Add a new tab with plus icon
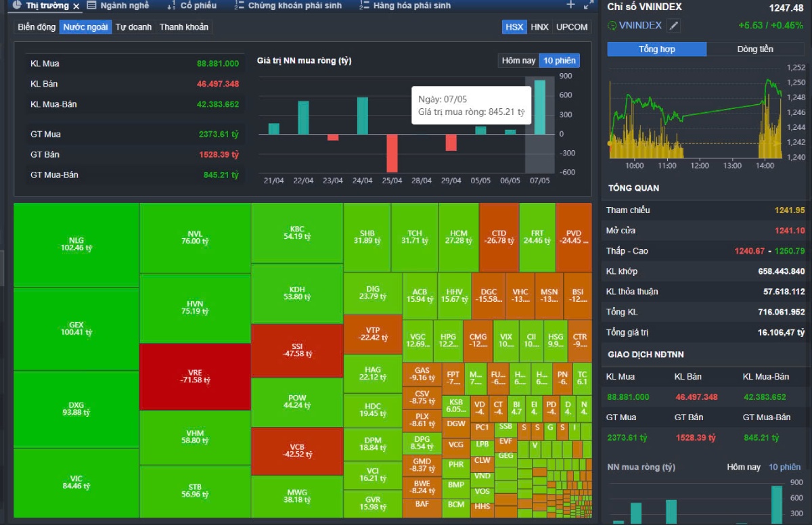 coord(570,5)
